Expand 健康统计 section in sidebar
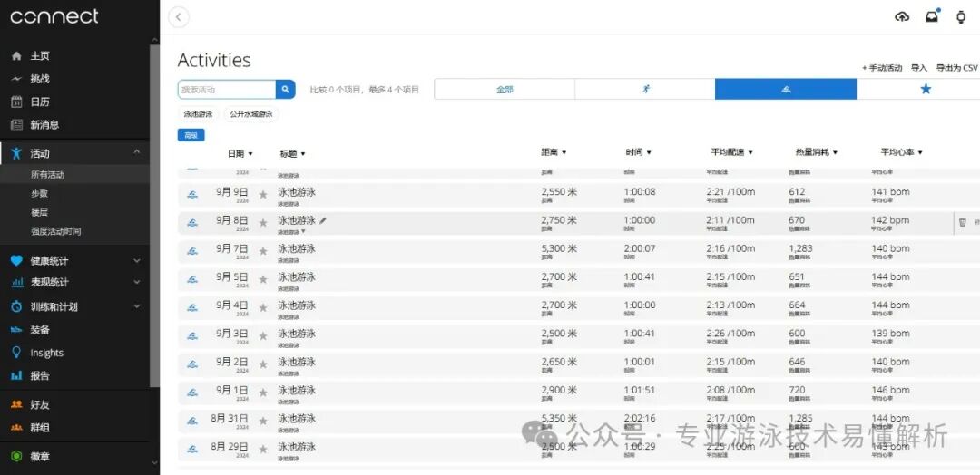The height and width of the screenshot is (475, 980). coord(137,261)
